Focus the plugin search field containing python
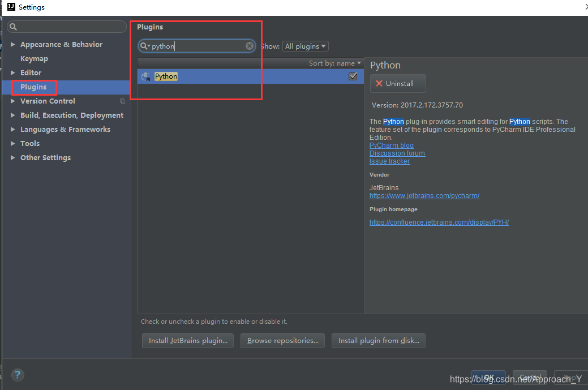 (197, 46)
